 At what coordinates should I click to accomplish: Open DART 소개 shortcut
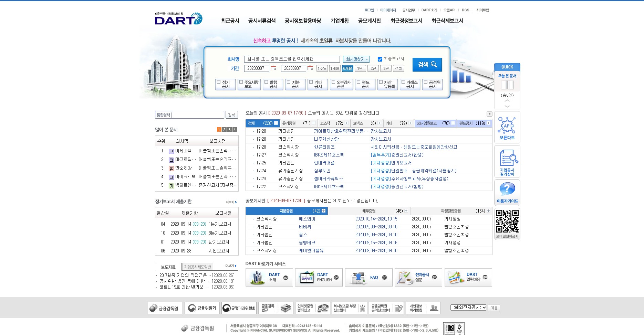269,277
